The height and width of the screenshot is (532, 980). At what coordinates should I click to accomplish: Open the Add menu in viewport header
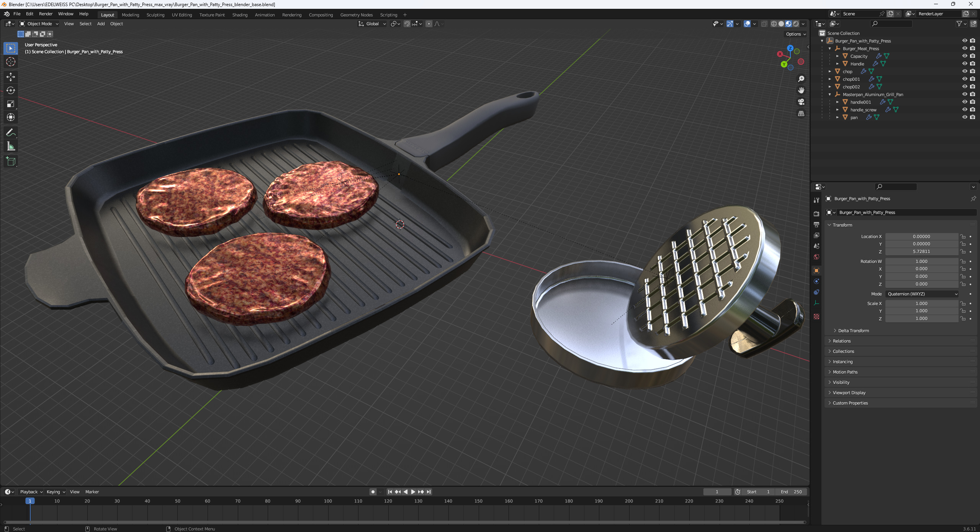click(x=101, y=24)
